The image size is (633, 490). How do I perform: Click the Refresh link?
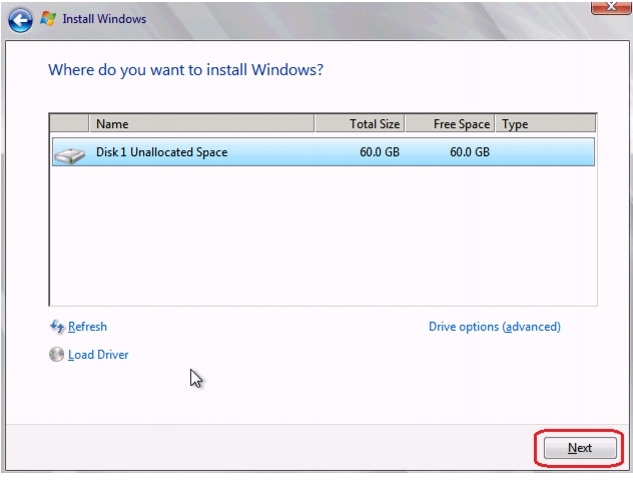coord(87,326)
